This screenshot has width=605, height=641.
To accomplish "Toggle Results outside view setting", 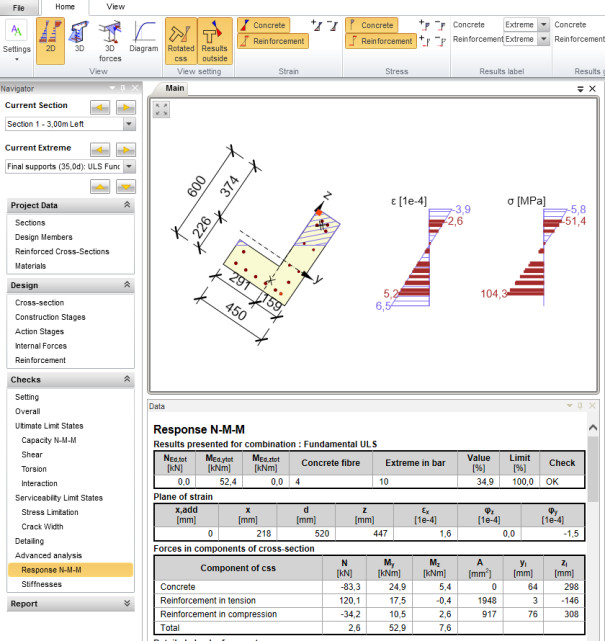I will pyautogui.click(x=214, y=40).
